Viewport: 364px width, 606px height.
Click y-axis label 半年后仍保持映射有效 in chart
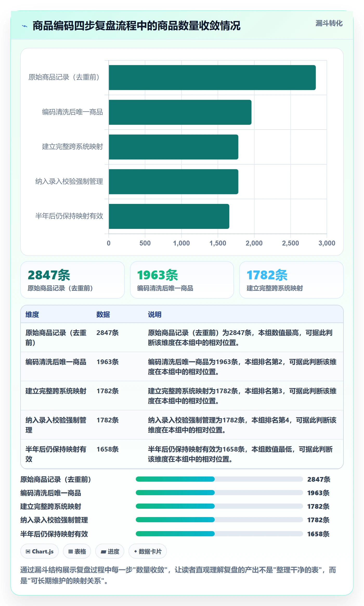pyautogui.click(x=69, y=216)
